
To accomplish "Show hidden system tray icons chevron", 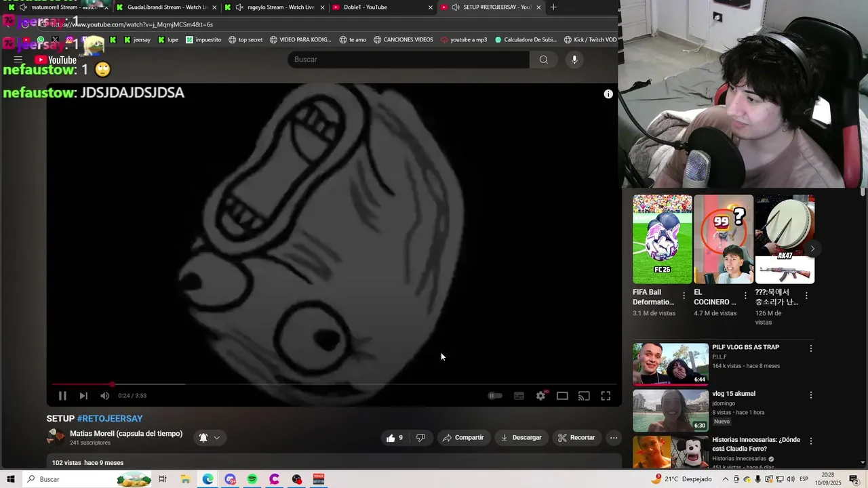I will [x=725, y=479].
